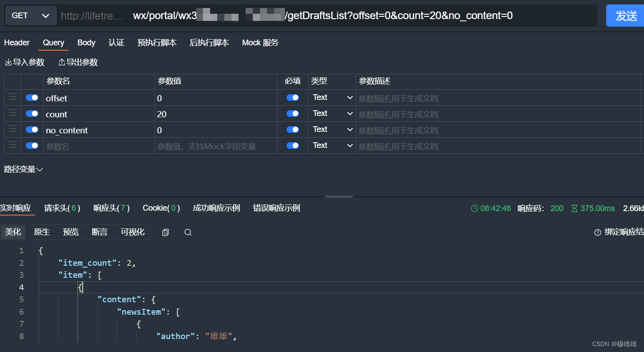Click the no_content parameter value field

pos(216,130)
